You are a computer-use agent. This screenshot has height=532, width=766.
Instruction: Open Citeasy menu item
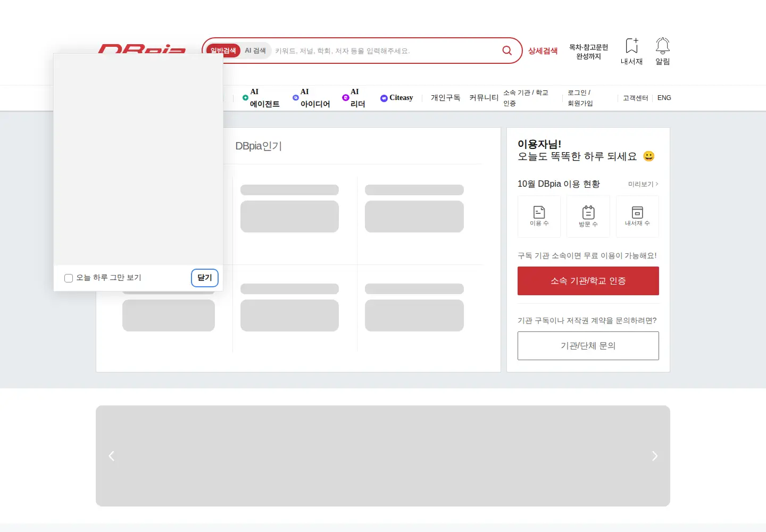pyautogui.click(x=397, y=98)
